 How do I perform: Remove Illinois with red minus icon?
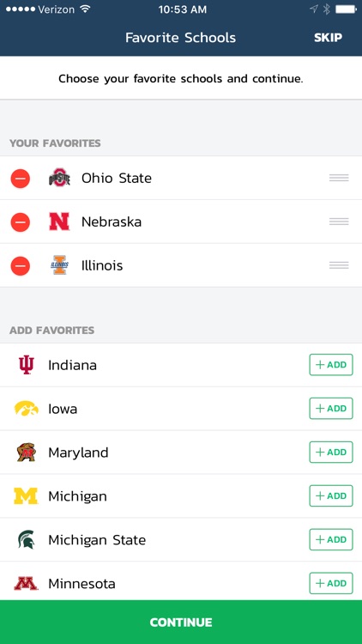(x=20, y=265)
